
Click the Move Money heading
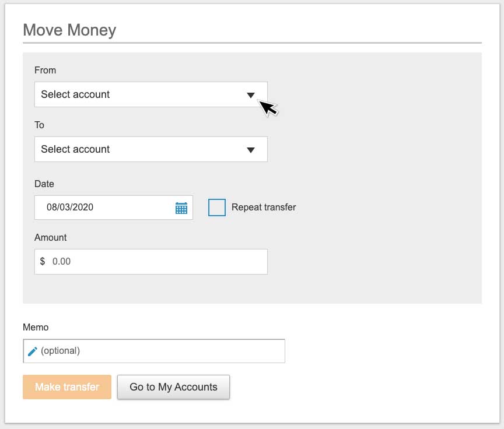[x=69, y=30]
